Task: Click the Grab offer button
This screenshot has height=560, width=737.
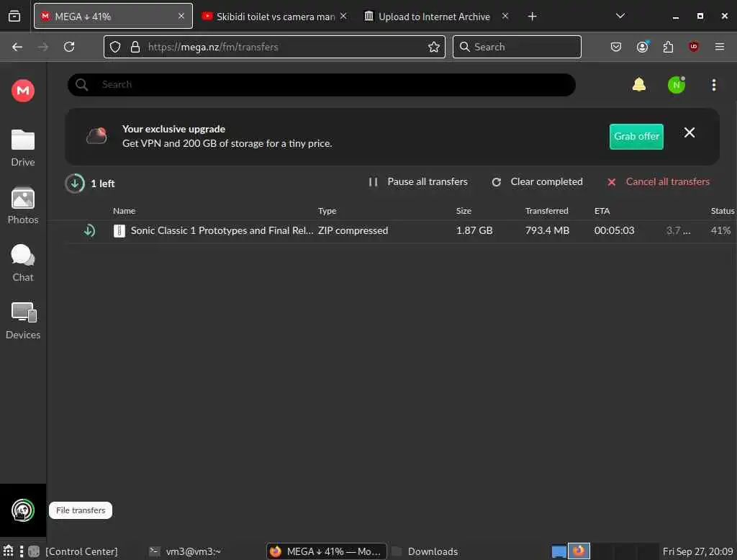Action: (636, 136)
